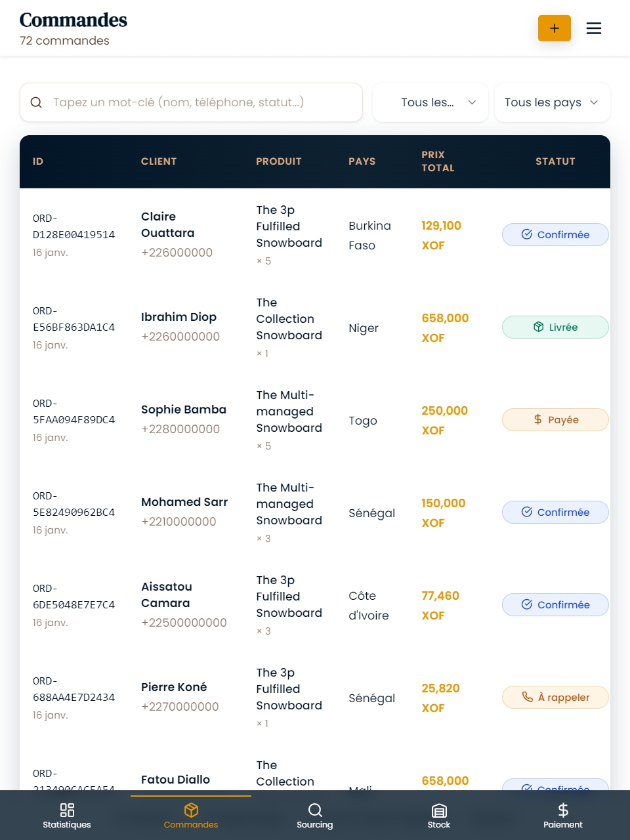Open the Confirmée status of Mohamed Sarr's order
This screenshot has width=630, height=840.
point(555,513)
